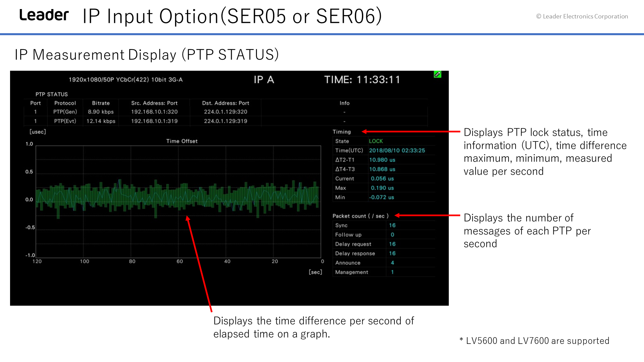The height and width of the screenshot is (362, 644).
Task: Click the IP A input label
Action: point(264,79)
